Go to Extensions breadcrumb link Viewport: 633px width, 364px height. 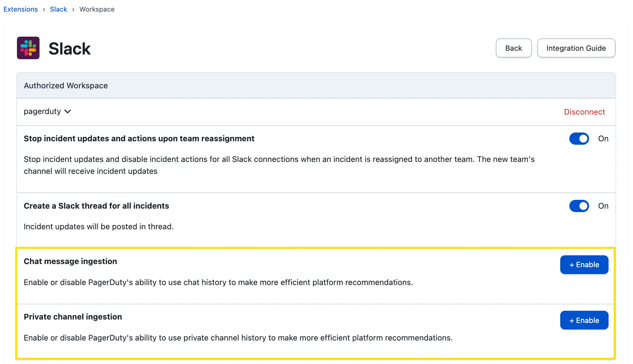[20, 9]
